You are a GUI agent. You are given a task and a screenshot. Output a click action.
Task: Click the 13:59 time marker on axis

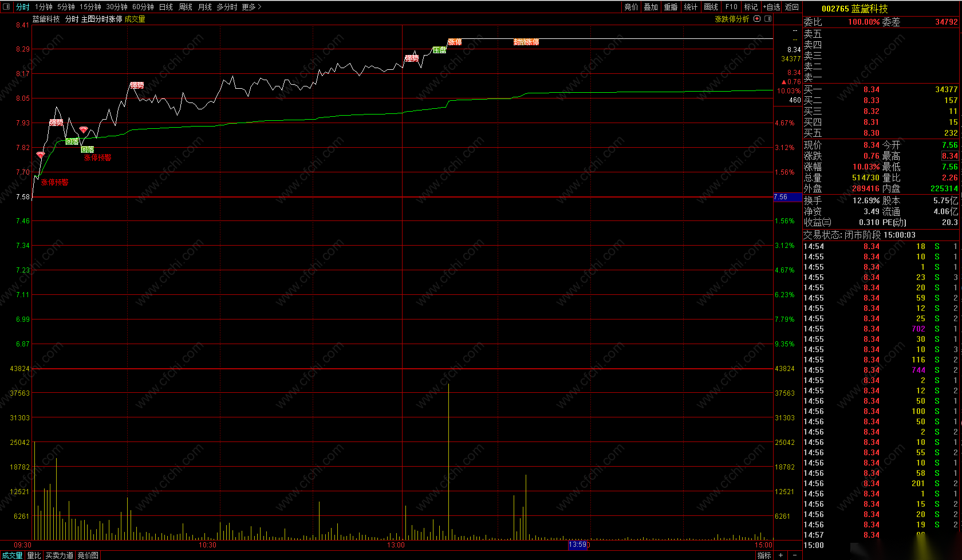[578, 545]
